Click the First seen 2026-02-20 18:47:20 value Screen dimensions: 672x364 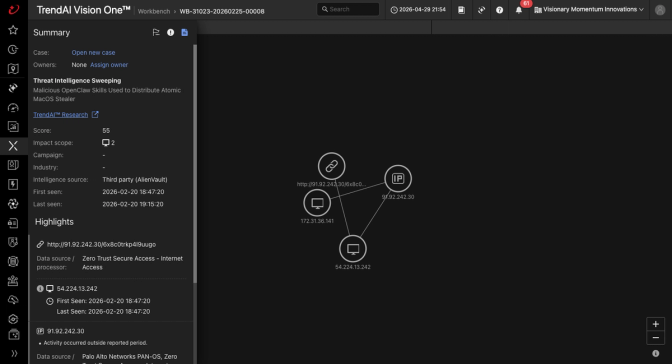pyautogui.click(x=133, y=192)
